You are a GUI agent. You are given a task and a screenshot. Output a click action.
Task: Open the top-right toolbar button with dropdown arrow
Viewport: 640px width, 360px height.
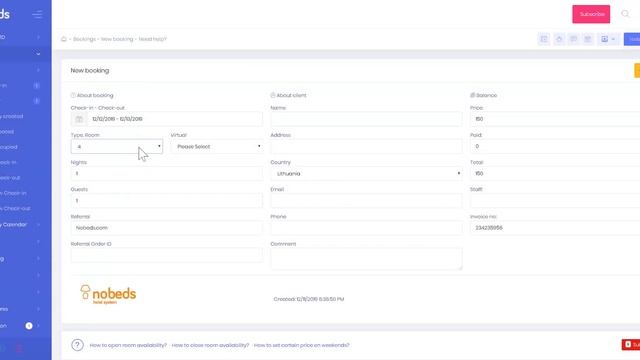pos(608,39)
